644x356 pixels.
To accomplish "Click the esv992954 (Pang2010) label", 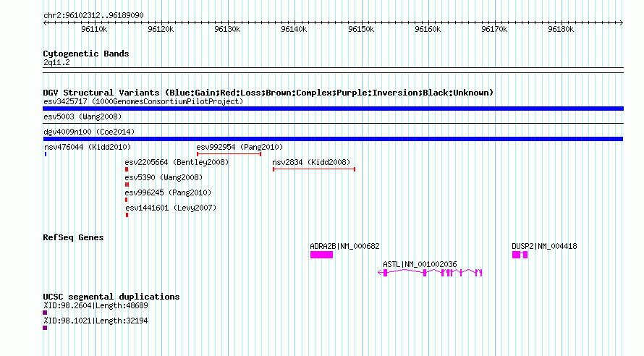I will [240, 147].
